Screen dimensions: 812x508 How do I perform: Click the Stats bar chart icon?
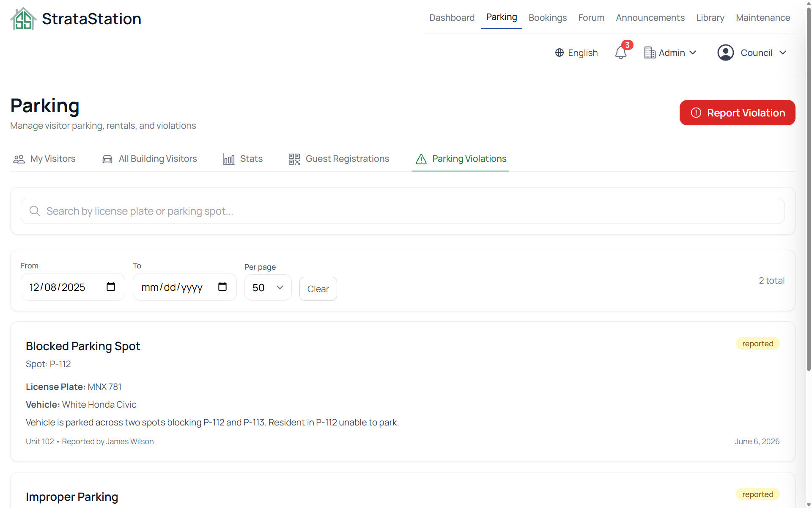coord(229,159)
